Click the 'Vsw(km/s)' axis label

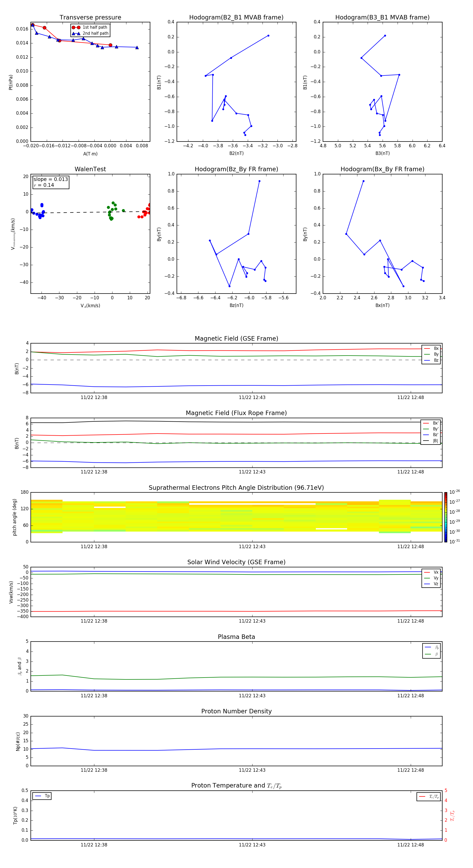coord(11,592)
